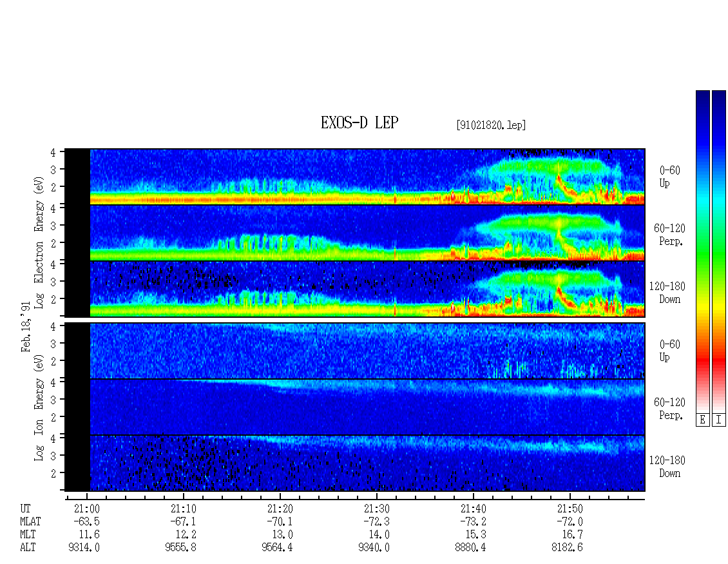Image resolution: width=728 pixels, height=564 pixels.
Task: Click the 21:00 time tick label
Action: (87, 509)
